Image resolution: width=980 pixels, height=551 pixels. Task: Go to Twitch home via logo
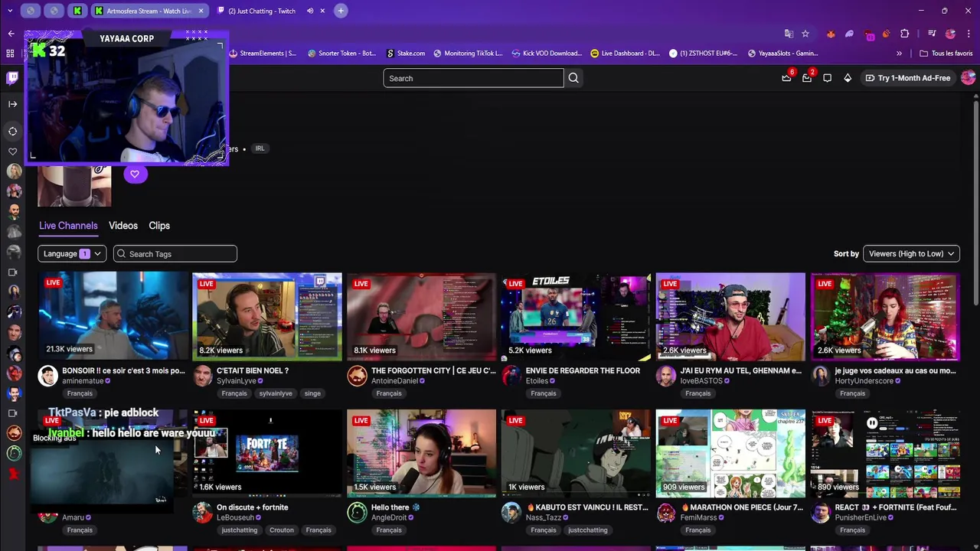tap(13, 78)
